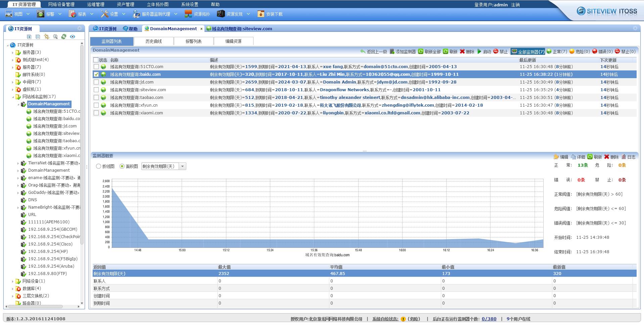Click the 刷新全部 refresh all icon
644x325 pixels.
coord(421,52)
